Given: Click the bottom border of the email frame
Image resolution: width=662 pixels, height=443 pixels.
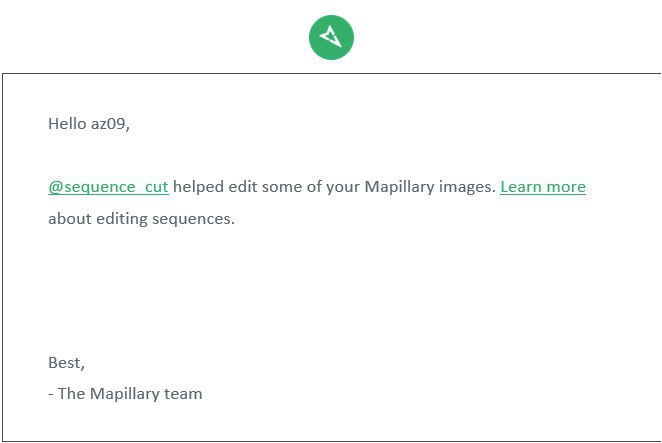Looking at the screenshot, I should [x=331, y=441].
